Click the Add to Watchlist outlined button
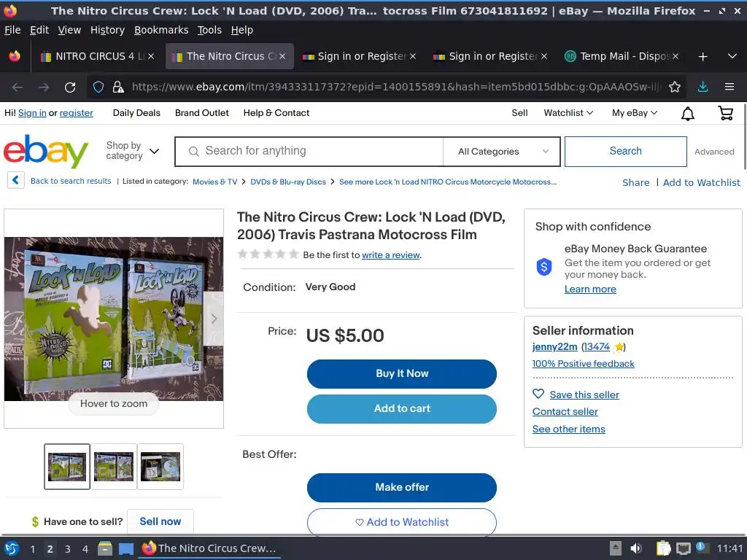The width and height of the screenshot is (747, 560). 402,522
